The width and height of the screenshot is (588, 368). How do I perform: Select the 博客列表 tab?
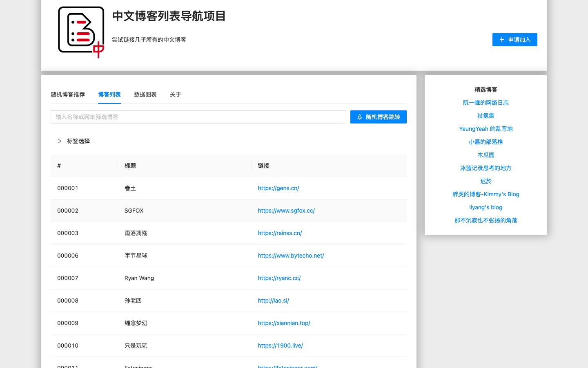(x=109, y=94)
